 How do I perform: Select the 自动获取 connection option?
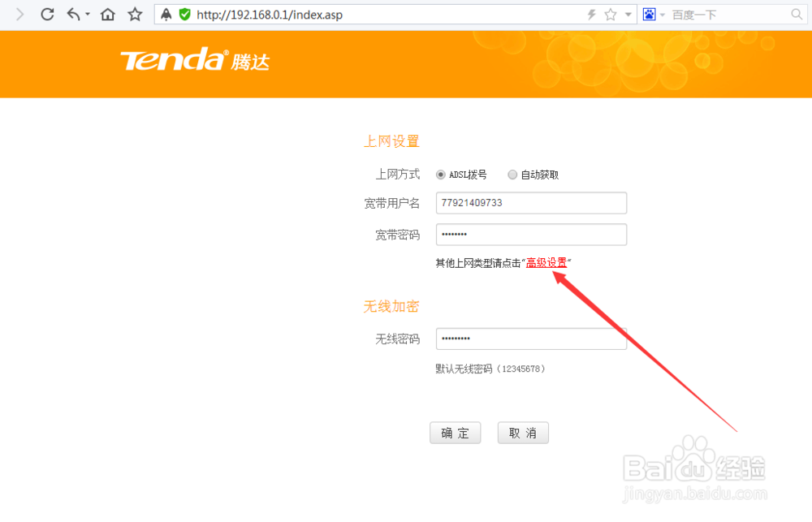(512, 174)
